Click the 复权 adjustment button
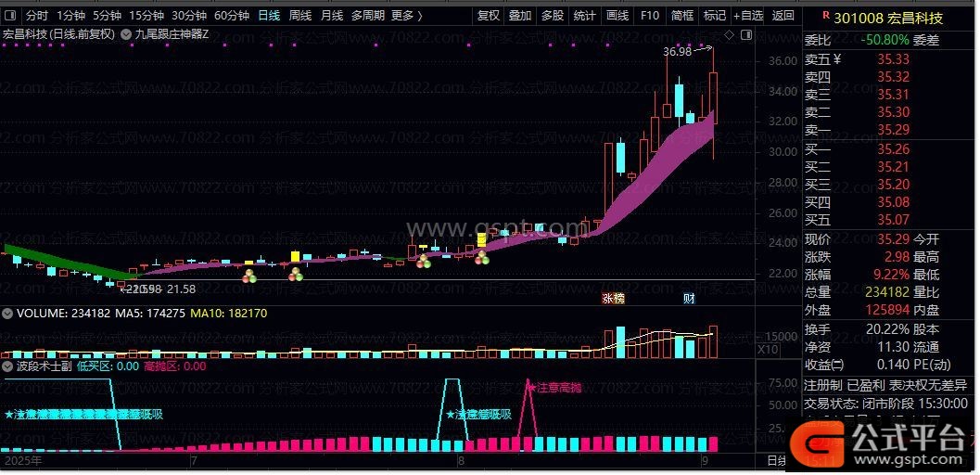This screenshot has width=980, height=475. coord(489,16)
